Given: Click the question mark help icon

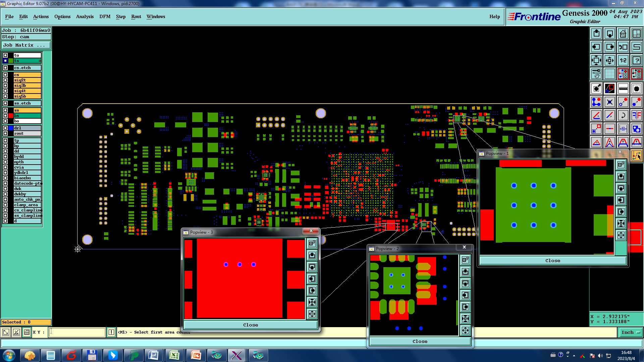Looking at the screenshot, I should (x=637, y=60).
